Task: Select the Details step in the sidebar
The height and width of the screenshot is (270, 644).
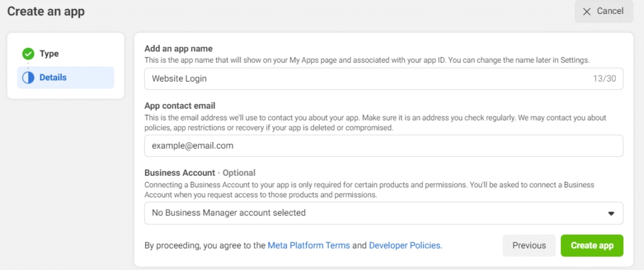Action: point(53,78)
